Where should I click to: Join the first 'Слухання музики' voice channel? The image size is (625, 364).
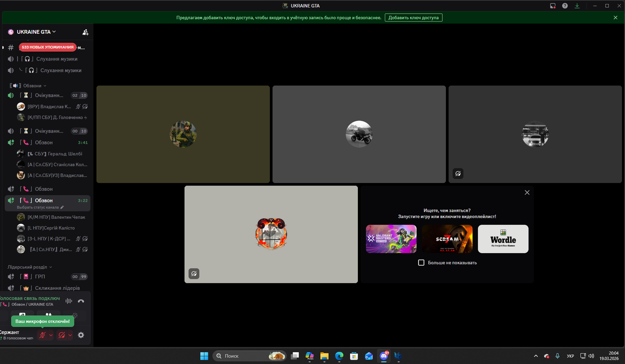(x=47, y=59)
